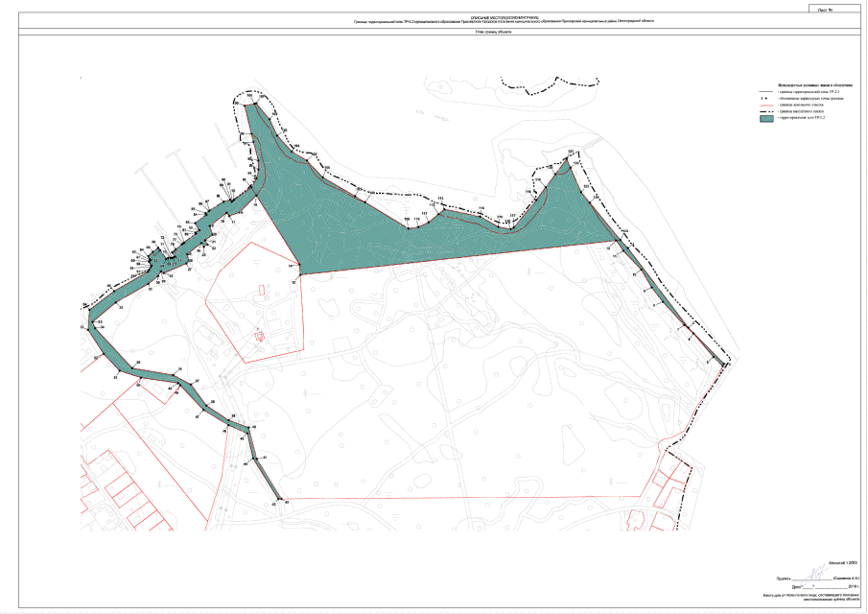Click the 'Лист №' box in top corner
The image size is (868, 614).
[825, 9]
